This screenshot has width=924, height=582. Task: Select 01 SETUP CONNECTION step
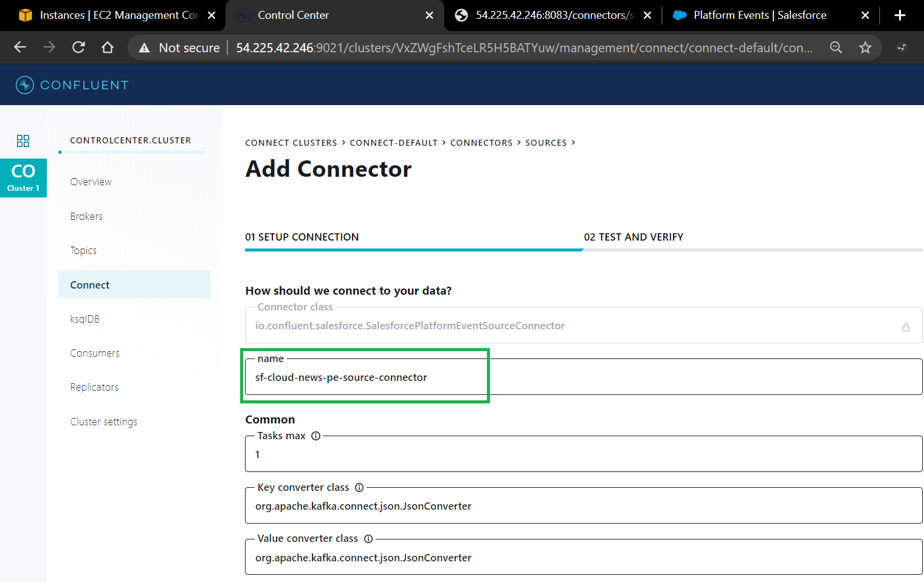coord(302,237)
